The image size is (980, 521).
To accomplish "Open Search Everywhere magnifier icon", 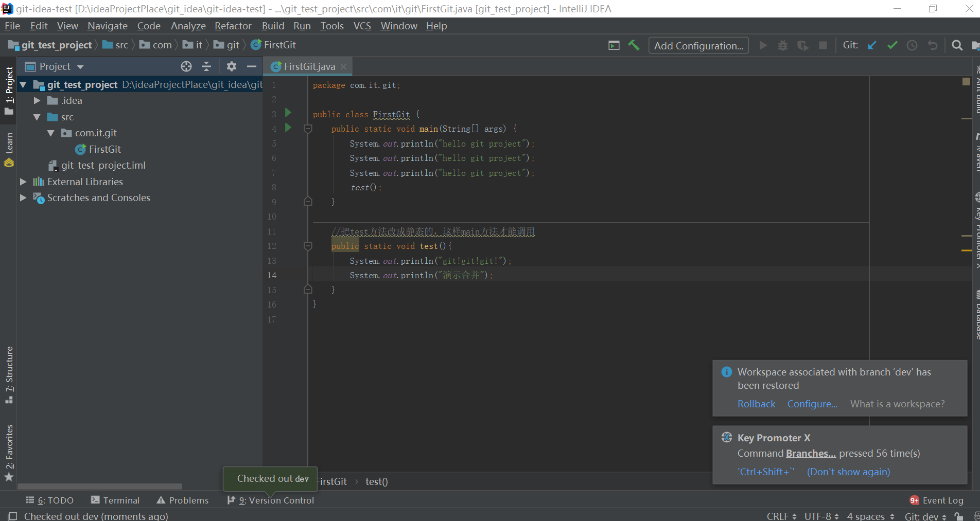I will (x=957, y=45).
